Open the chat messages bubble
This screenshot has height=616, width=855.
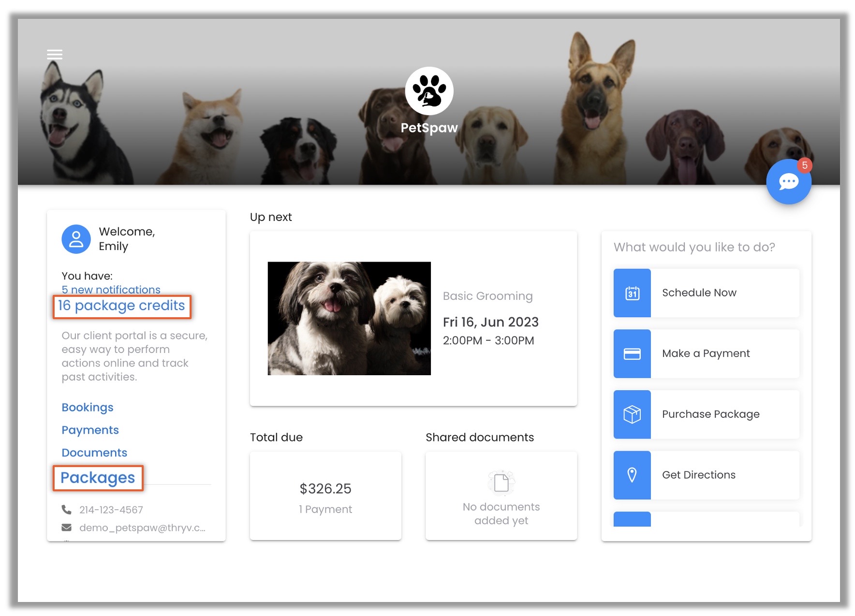point(788,182)
